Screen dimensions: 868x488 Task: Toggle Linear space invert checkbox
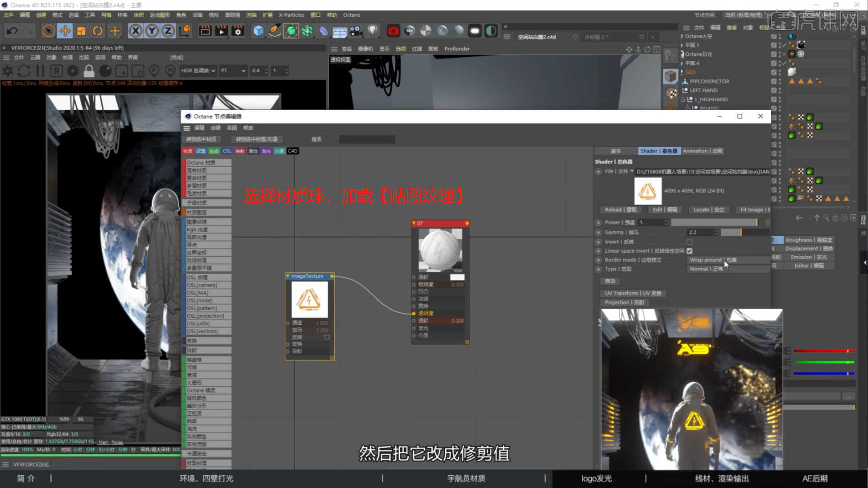[689, 251]
